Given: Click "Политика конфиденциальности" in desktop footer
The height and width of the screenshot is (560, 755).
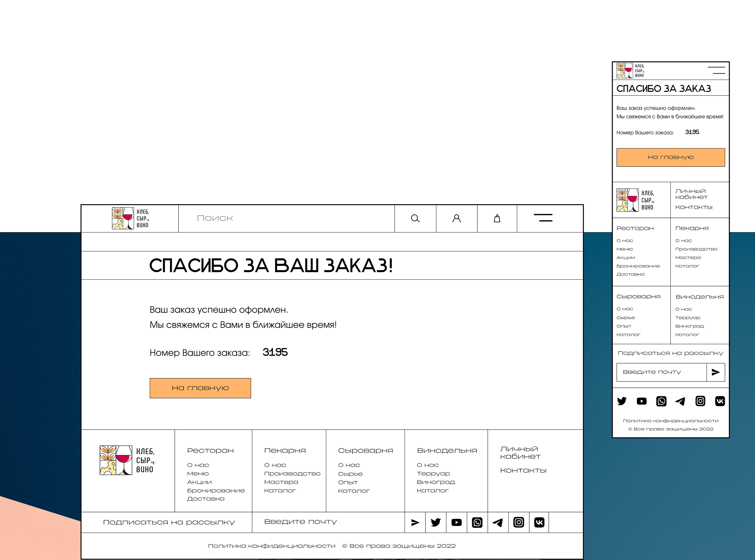Looking at the screenshot, I should [x=271, y=546].
